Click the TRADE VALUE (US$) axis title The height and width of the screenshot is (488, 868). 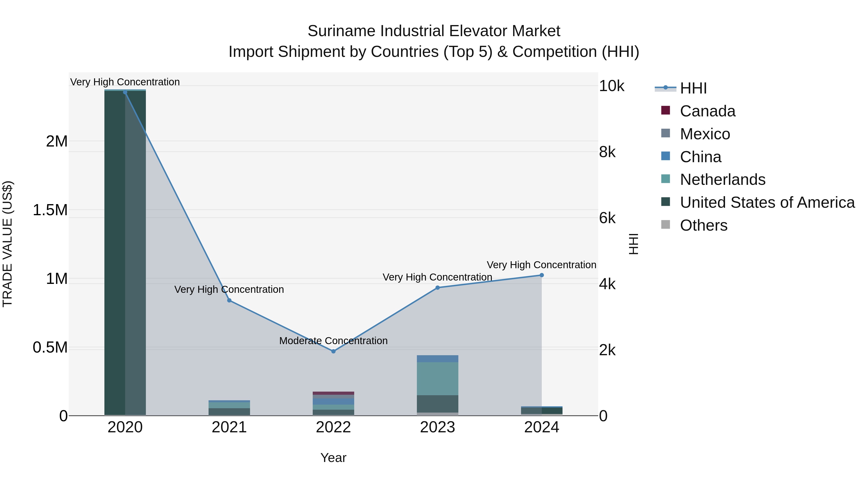(x=7, y=244)
